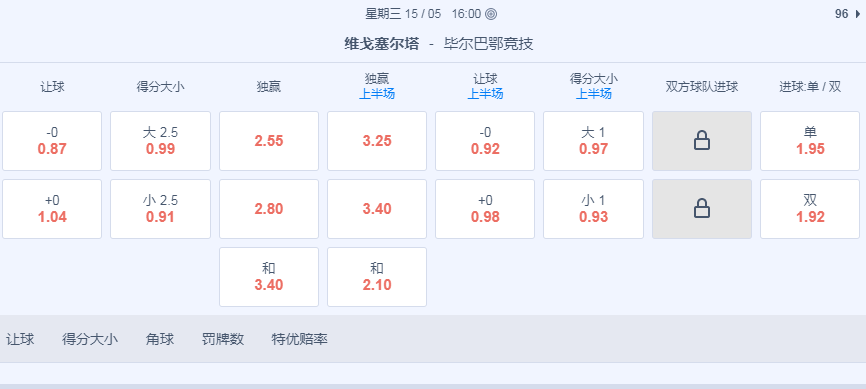Screen dimensions: 866x389
Task: Click the upper locked both-teams-score cell
Action: 701,141
